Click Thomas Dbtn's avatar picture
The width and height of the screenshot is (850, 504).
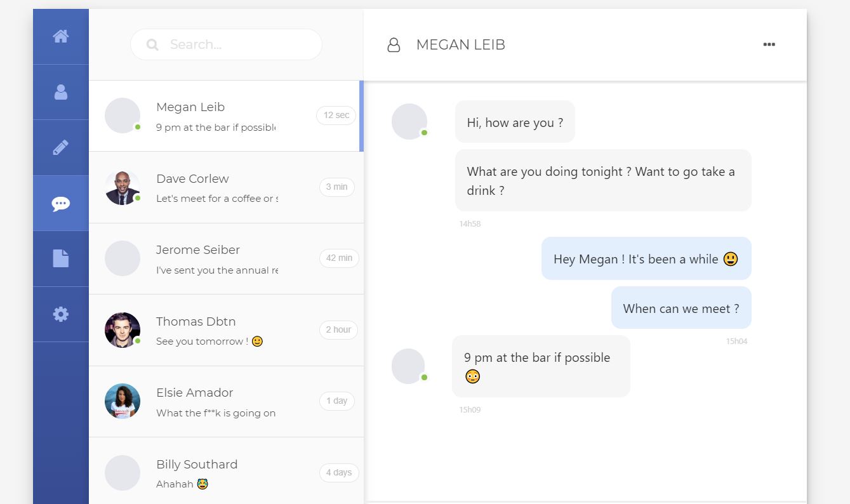click(x=122, y=330)
